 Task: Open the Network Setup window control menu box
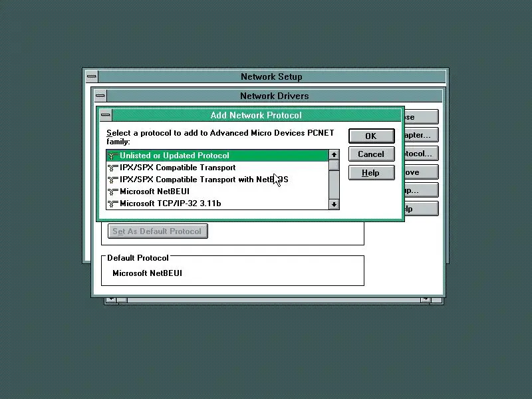pyautogui.click(x=91, y=76)
